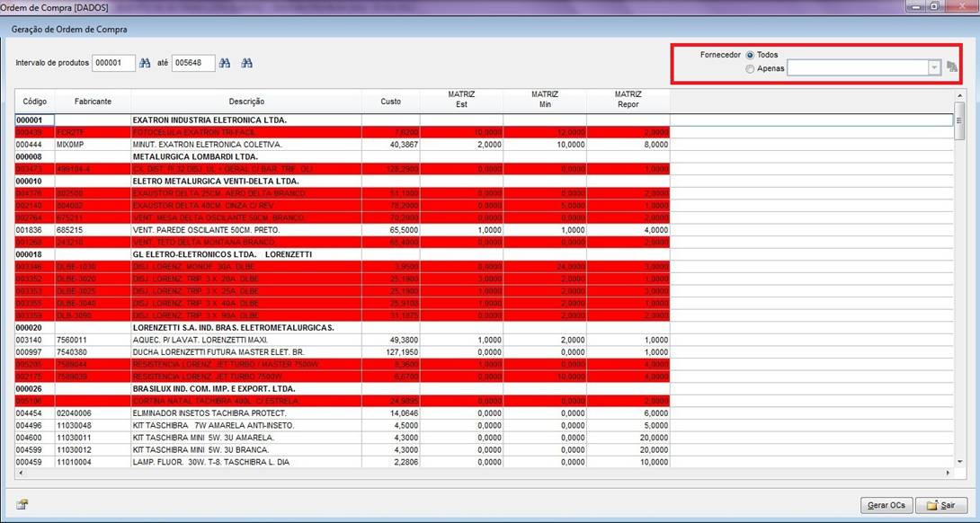This screenshot has height=523, width=980.
Task: Click manufacturer code cell 685215
Action: click(94, 231)
